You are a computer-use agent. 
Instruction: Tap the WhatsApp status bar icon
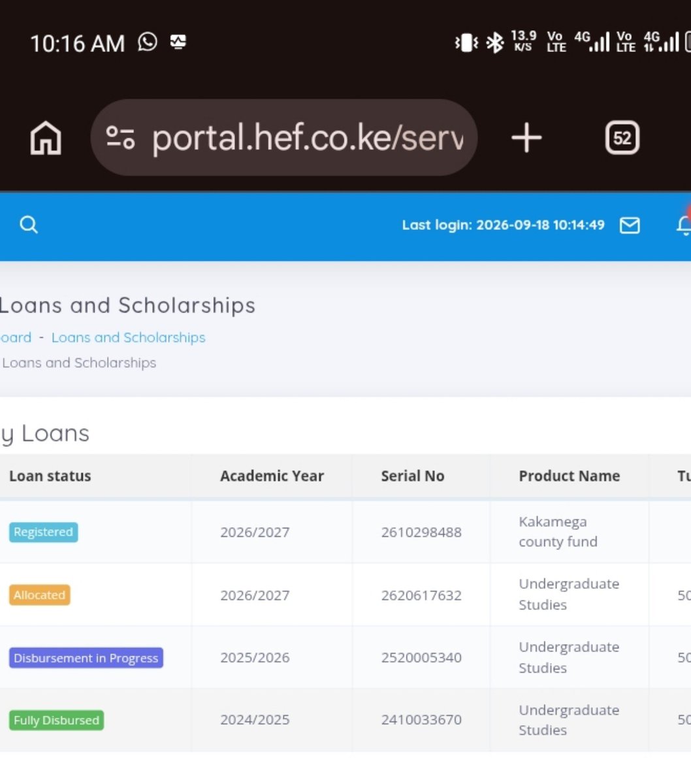click(148, 42)
